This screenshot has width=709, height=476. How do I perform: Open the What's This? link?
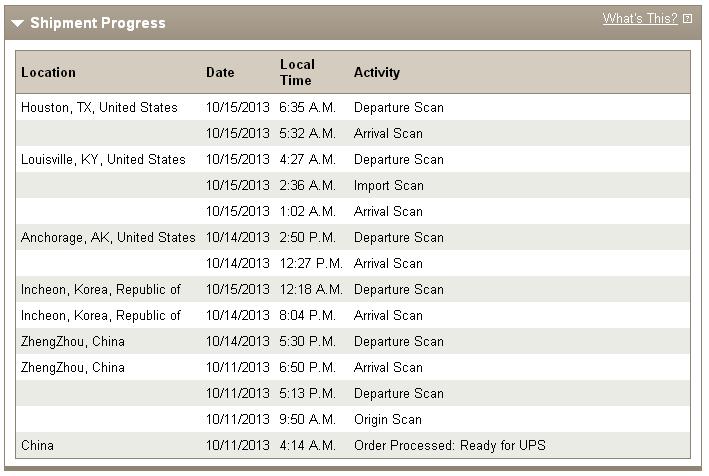(x=640, y=19)
